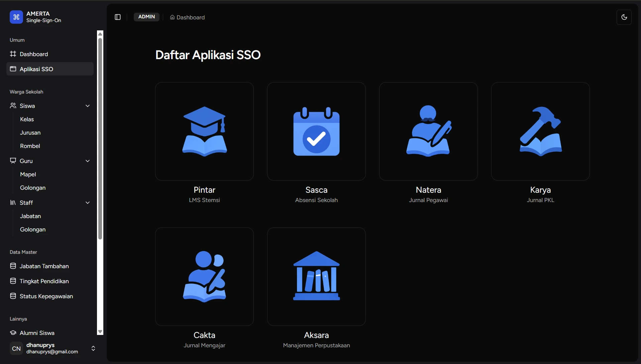Launch Cakta Jurnal Mengajar
641x364 pixels.
(x=204, y=277)
